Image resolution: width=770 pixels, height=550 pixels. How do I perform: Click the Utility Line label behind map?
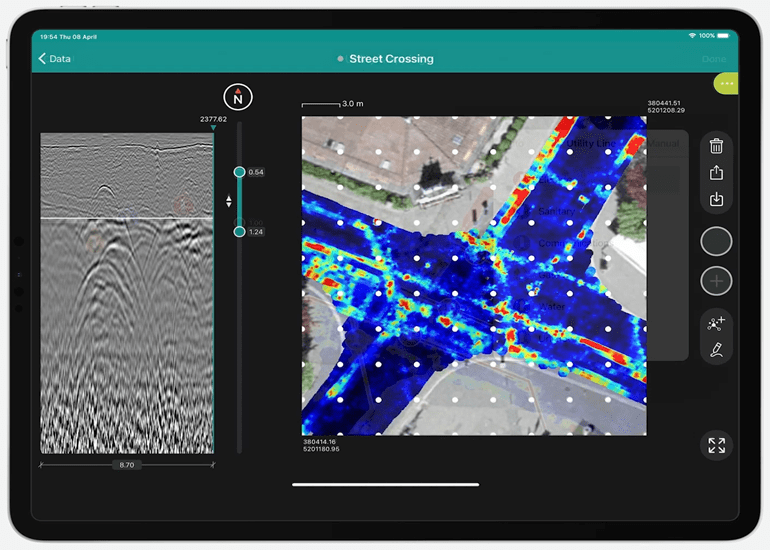coord(591,143)
